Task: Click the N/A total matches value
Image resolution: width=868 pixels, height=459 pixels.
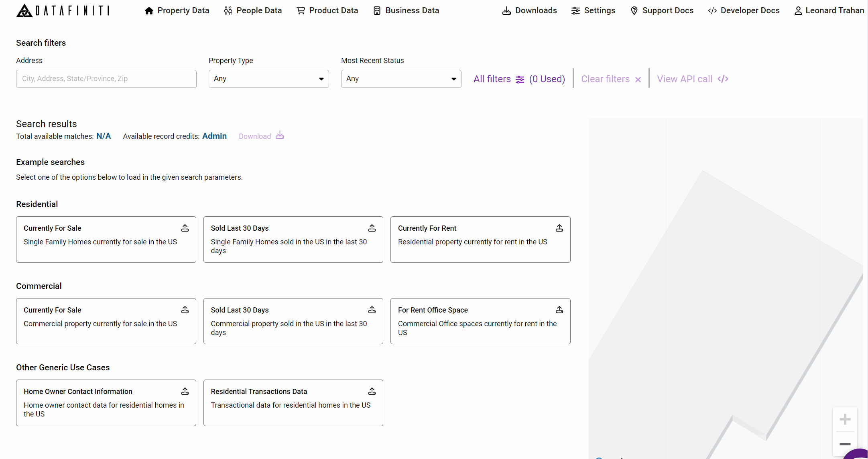Action: pos(104,136)
